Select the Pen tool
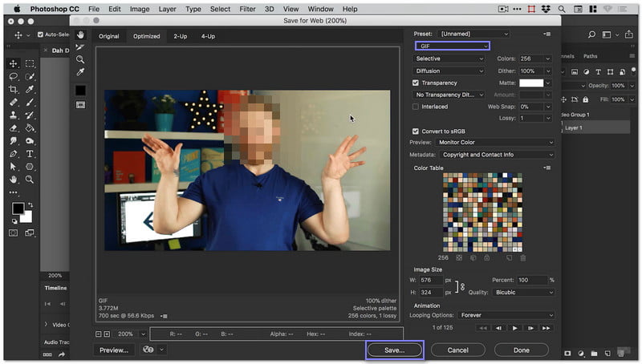Viewport: 642px width, 364px height. click(13, 154)
